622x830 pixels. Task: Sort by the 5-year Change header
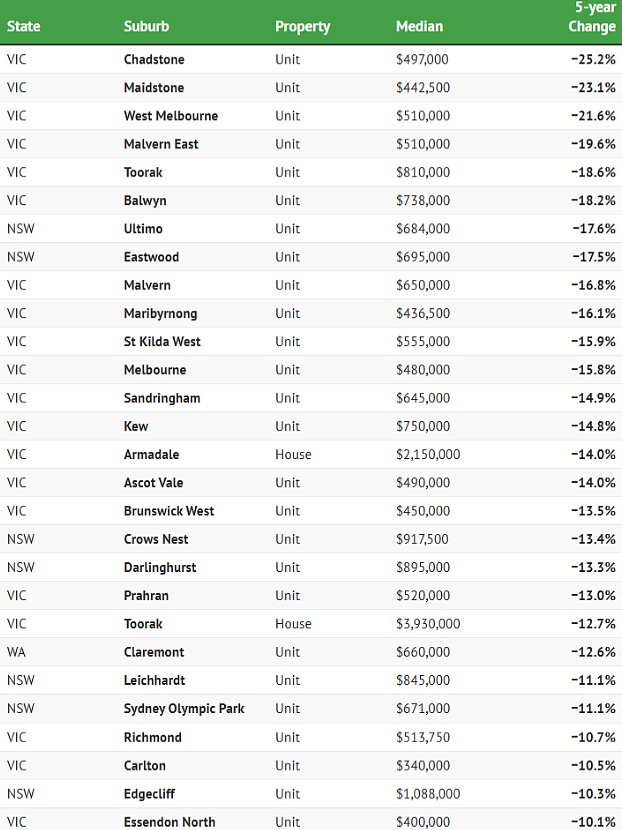[x=592, y=17]
